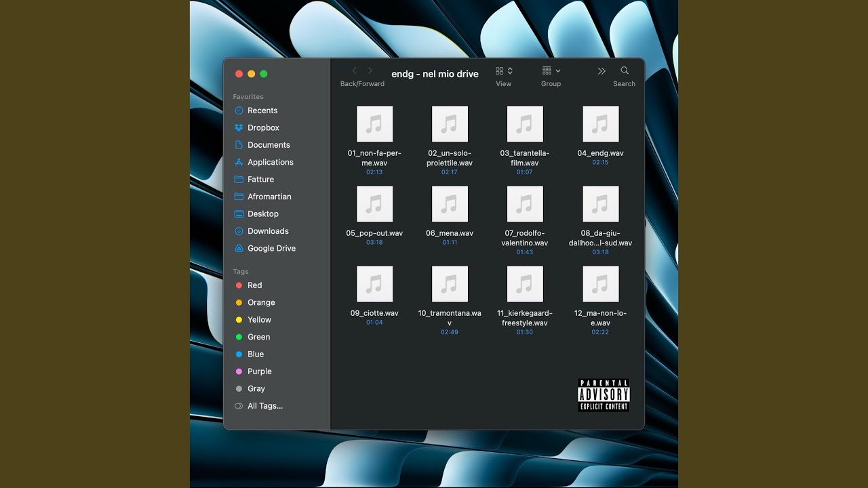The image size is (868, 488).
Task: Select the Recents clock icon
Action: tap(239, 110)
